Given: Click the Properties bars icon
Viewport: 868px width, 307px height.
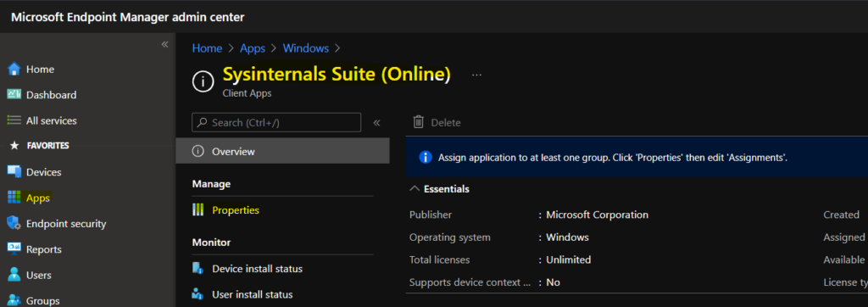Looking at the screenshot, I should (198, 210).
